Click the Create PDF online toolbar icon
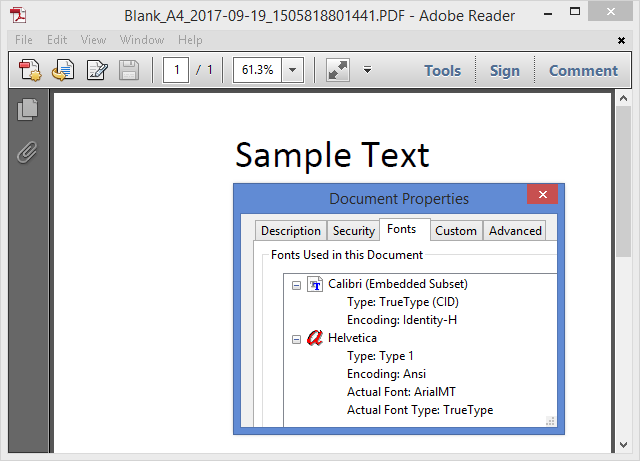The image size is (640, 461). pos(30,70)
